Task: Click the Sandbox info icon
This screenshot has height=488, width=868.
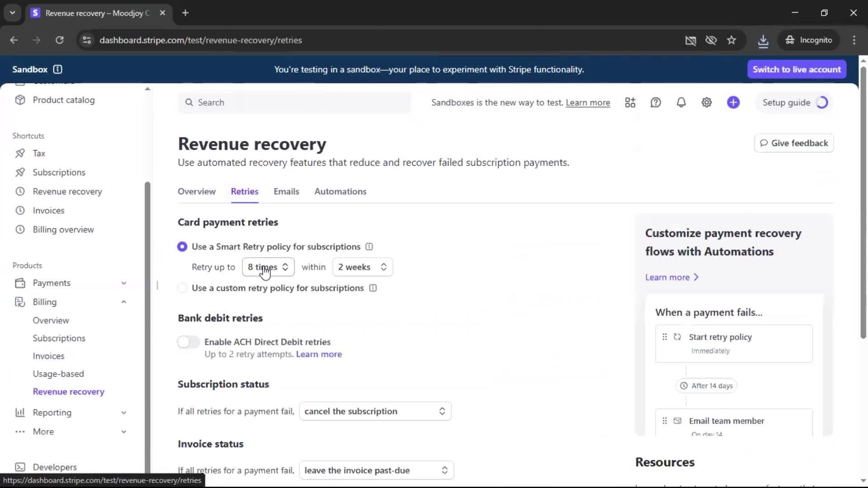Action: pos(57,70)
